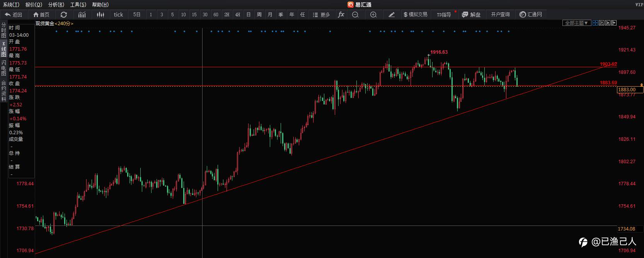644x258 pixels.
Task: Open the 汇通网 website link
Action: click(531, 14)
